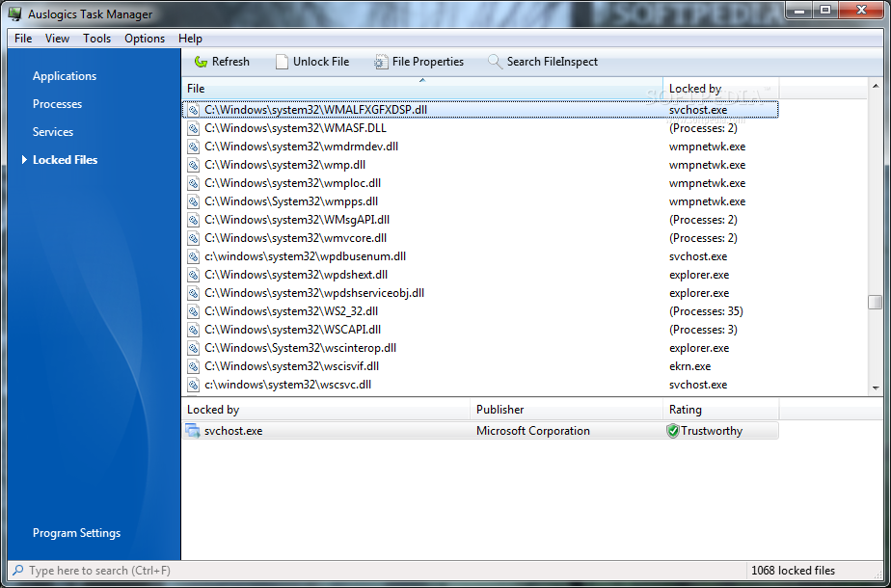Open the Help menu

click(x=190, y=38)
